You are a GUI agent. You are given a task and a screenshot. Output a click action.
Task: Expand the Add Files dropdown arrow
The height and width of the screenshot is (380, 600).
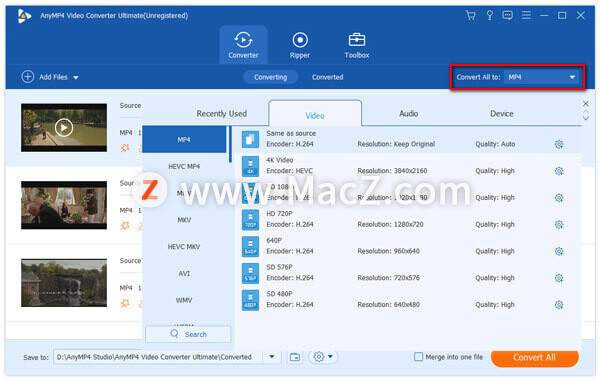click(x=76, y=77)
